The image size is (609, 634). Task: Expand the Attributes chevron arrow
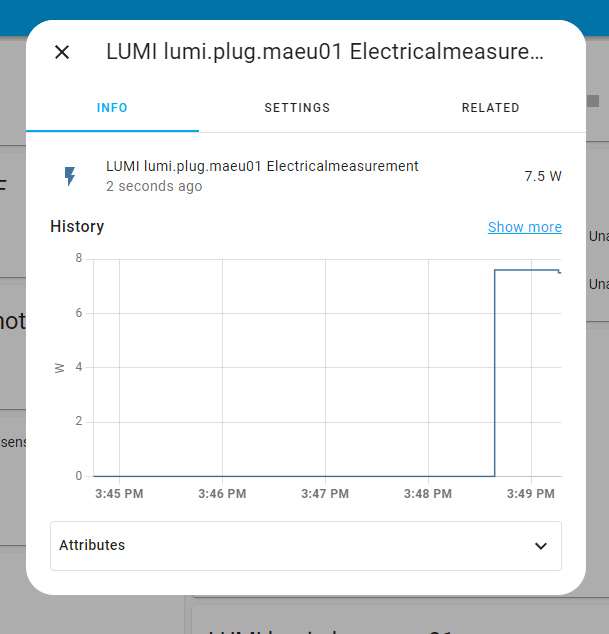(x=541, y=546)
